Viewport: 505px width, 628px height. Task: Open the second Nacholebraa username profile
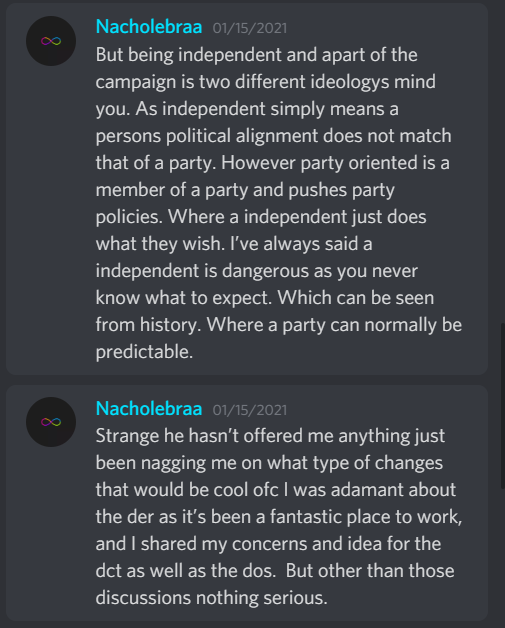[149, 409]
